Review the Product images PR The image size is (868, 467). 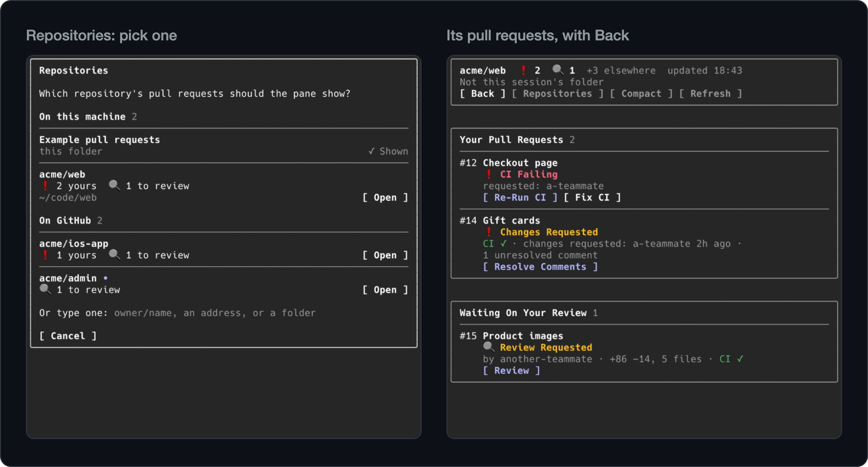tap(512, 371)
